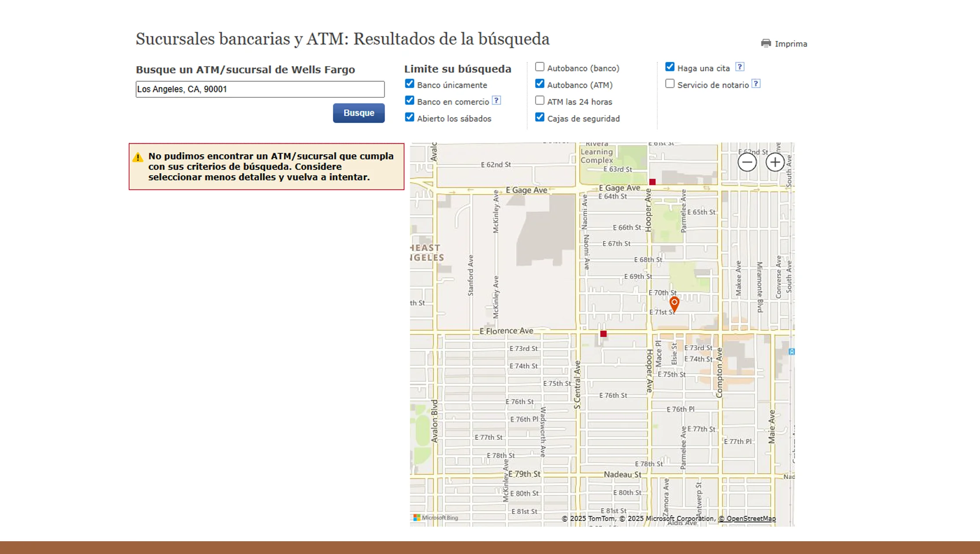Click red branch marker on E Florence Ave
980x554 pixels.
pos(604,334)
